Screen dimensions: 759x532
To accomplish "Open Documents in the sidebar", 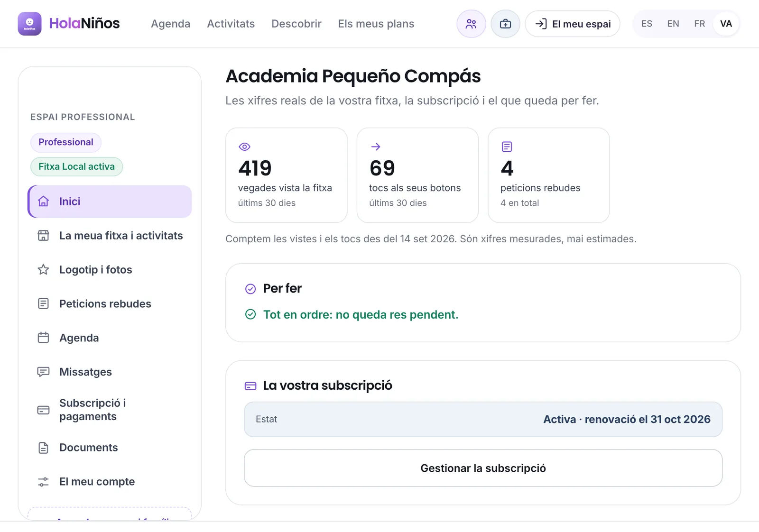I will (x=110, y=448).
